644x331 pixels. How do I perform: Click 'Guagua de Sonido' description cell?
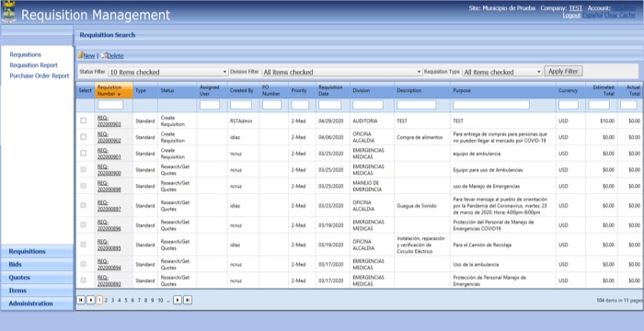417,206
